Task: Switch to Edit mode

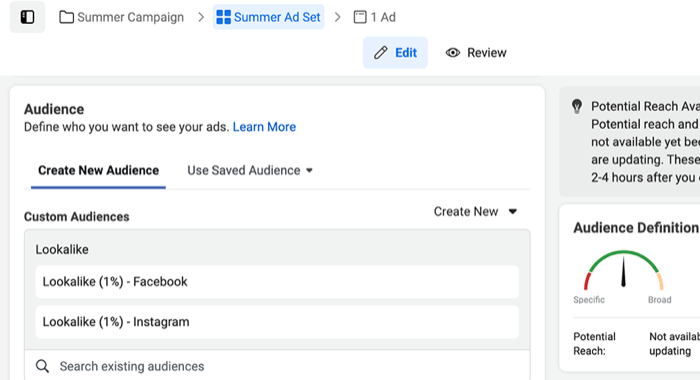Action: point(395,53)
